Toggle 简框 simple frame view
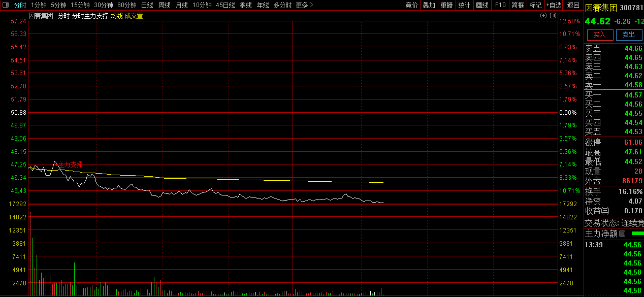 518,5
